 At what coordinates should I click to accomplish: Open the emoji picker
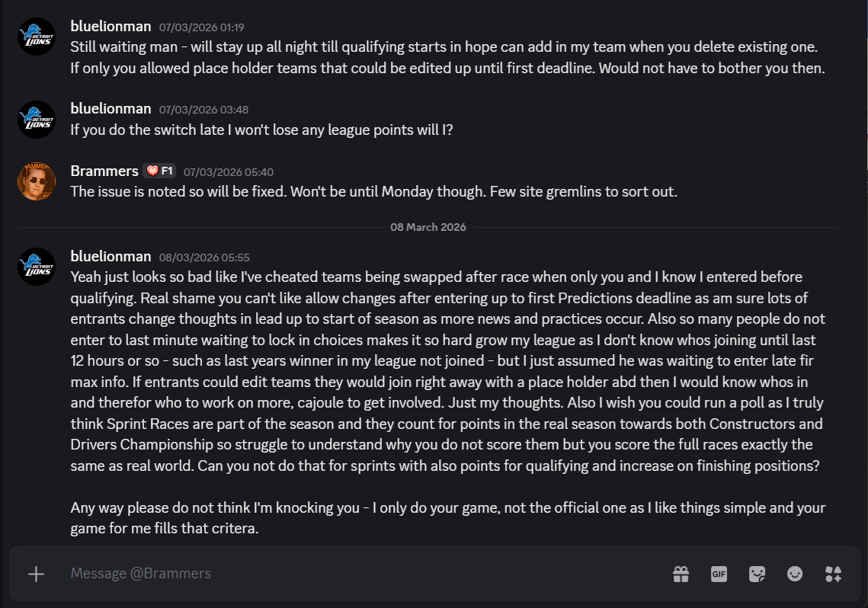click(x=795, y=574)
